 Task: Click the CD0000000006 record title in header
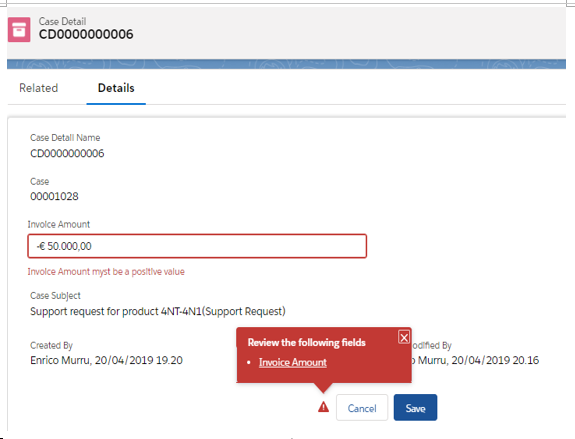pyautogui.click(x=86, y=34)
